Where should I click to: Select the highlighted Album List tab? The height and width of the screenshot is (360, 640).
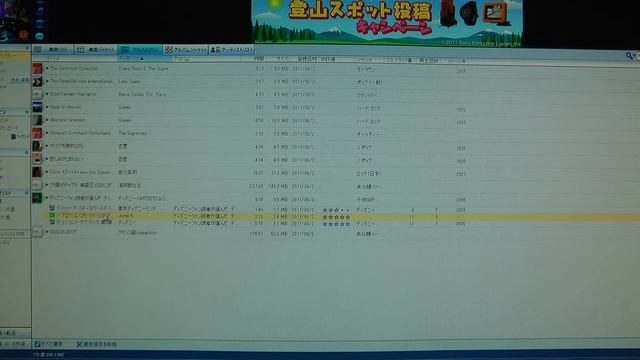[140, 49]
